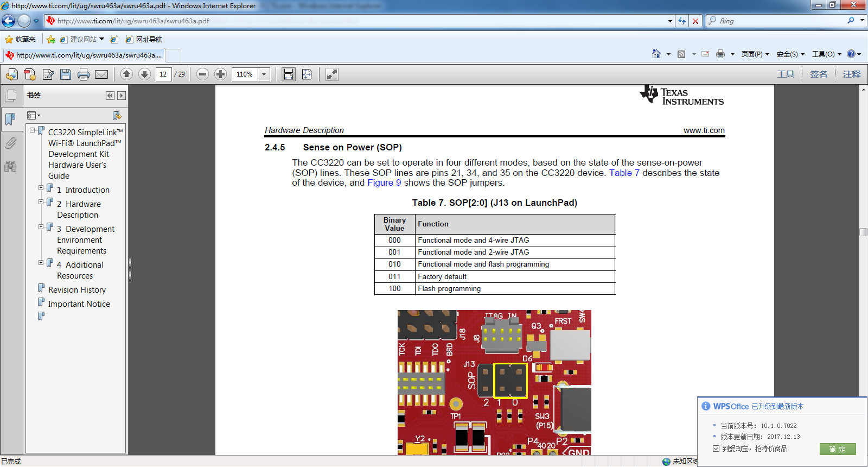The height and width of the screenshot is (467, 868).
Task: Open a new browser tab
Action: (x=173, y=55)
